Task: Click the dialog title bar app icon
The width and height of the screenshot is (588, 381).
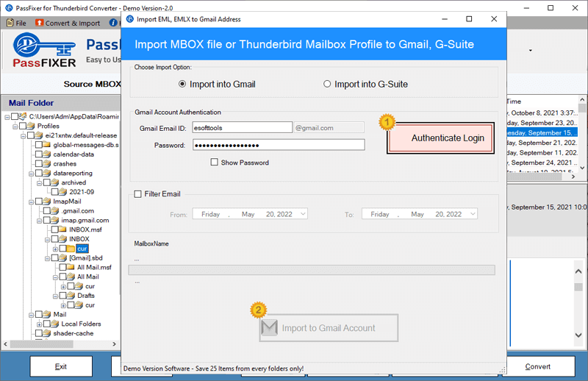Action: (x=130, y=19)
